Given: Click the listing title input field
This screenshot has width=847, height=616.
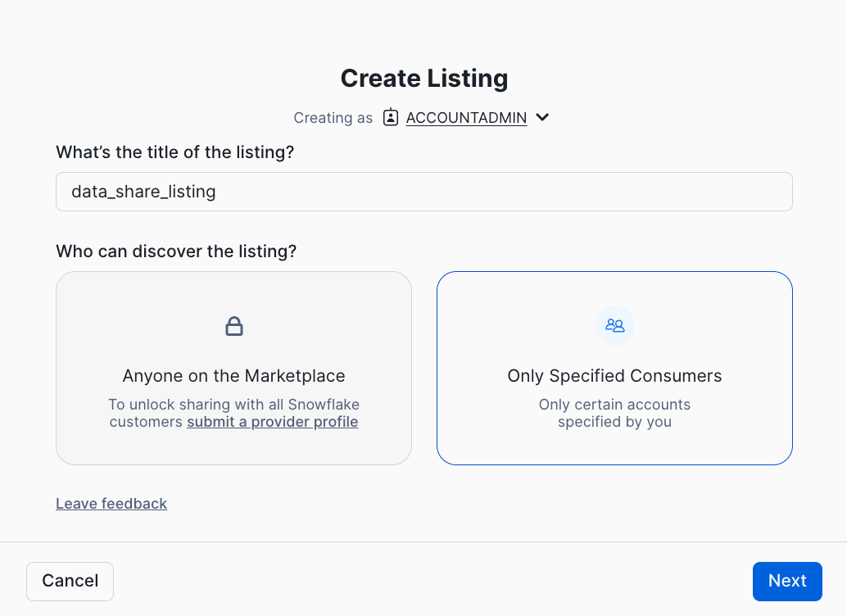Looking at the screenshot, I should point(423,191).
